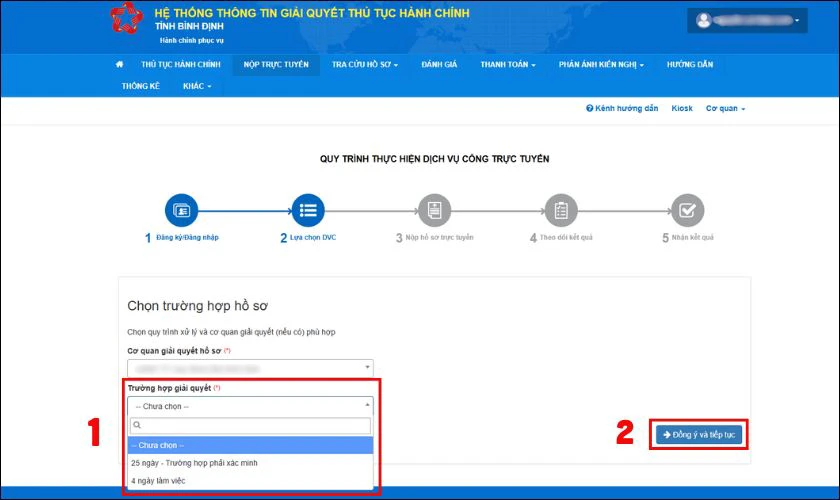840x500 pixels.
Task: Open Kênh hướng dẫn help link
Action: [x=622, y=108]
